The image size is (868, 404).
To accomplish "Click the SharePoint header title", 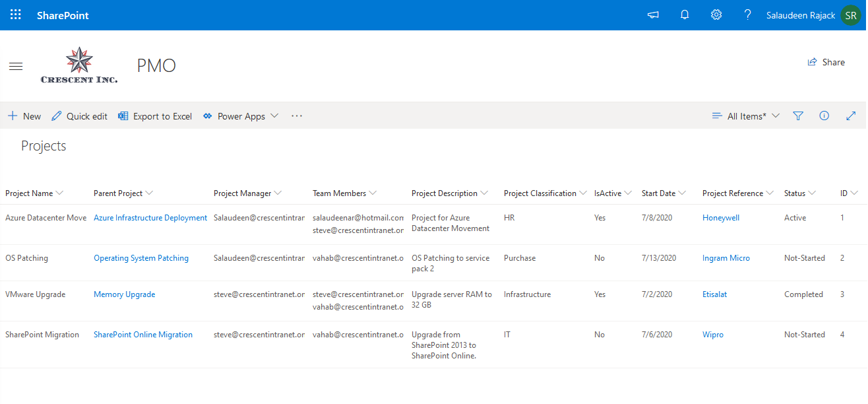I will coord(63,15).
